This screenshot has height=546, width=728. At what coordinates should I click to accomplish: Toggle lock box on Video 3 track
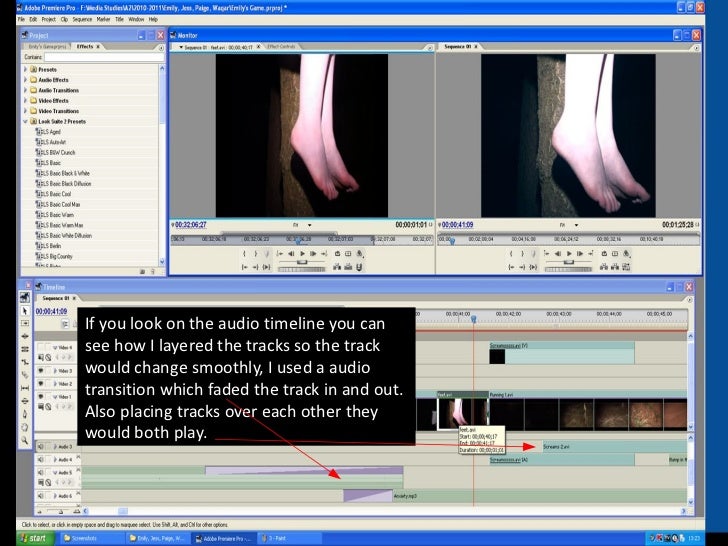(x=49, y=370)
